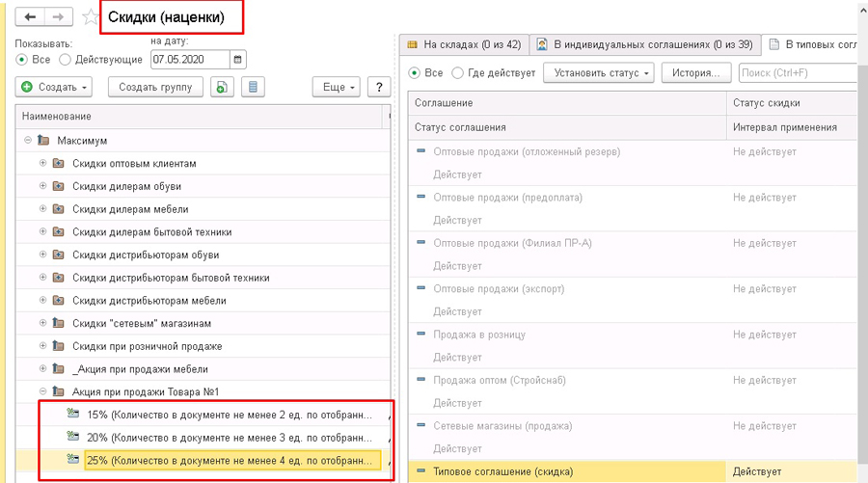Open В индивидуальных соглашениях tab
This screenshot has width=868, height=483.
click(644, 44)
